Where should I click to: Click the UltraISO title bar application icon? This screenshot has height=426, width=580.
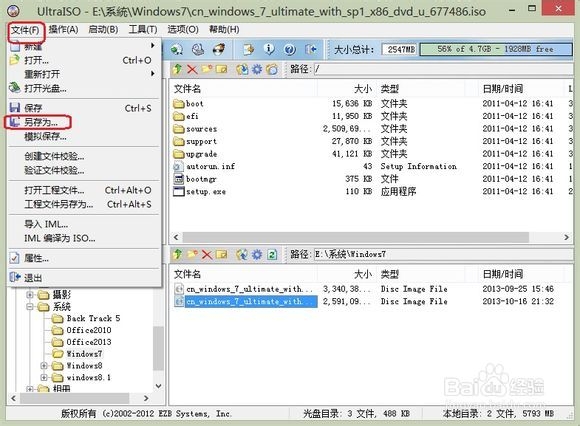(14, 10)
